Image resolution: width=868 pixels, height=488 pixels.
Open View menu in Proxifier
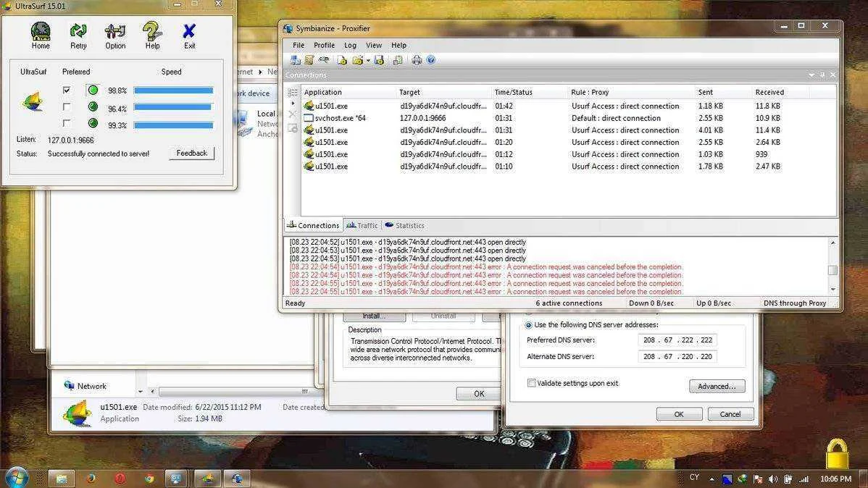[374, 46]
